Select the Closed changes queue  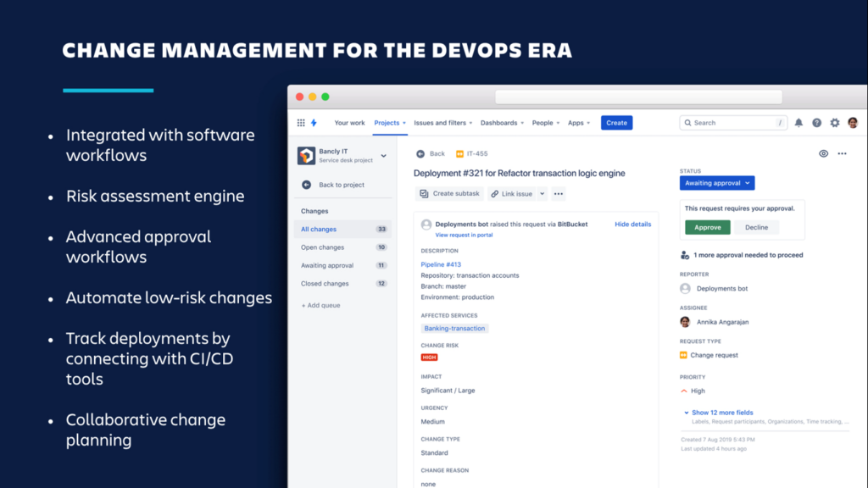point(342,283)
